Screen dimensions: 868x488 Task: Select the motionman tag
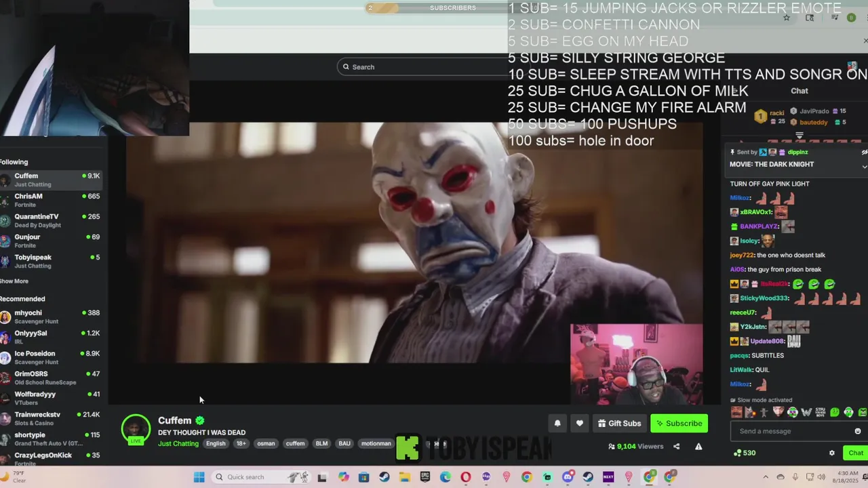pyautogui.click(x=376, y=444)
